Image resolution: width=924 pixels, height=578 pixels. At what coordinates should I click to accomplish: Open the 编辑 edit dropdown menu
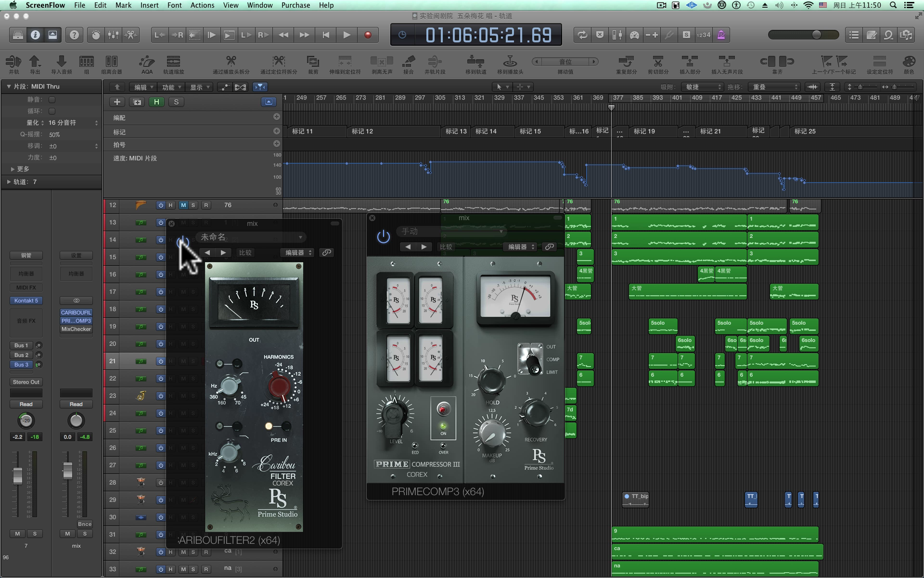pyautogui.click(x=144, y=87)
